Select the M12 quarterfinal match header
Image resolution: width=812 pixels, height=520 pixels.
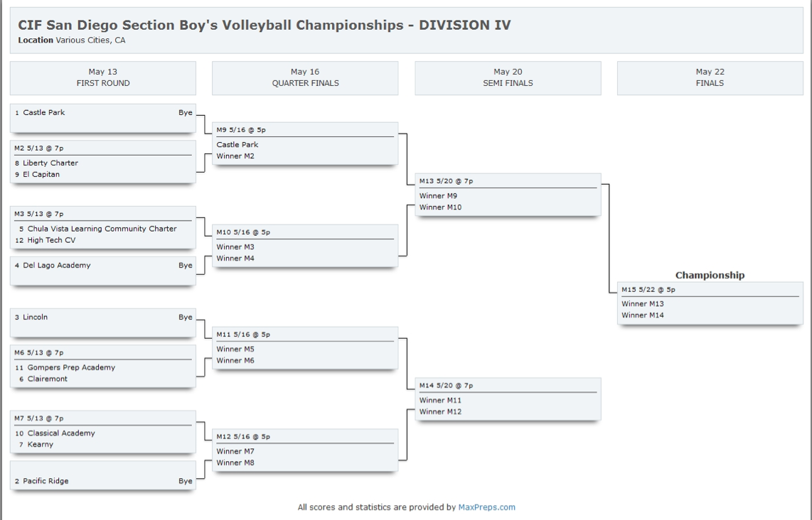305,437
